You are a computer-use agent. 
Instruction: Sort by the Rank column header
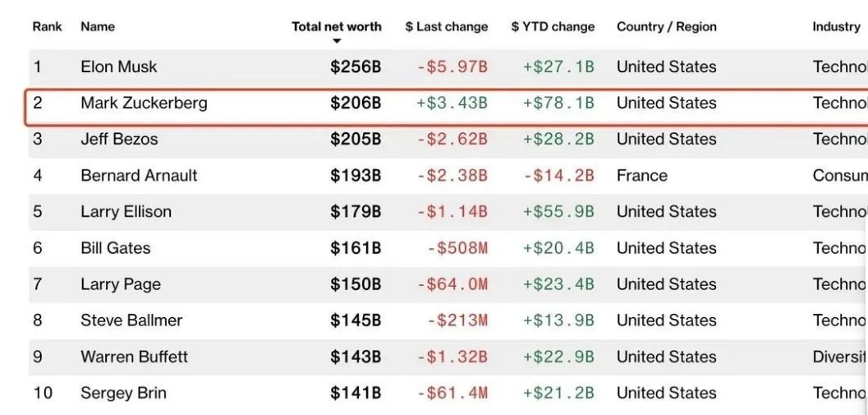(47, 26)
